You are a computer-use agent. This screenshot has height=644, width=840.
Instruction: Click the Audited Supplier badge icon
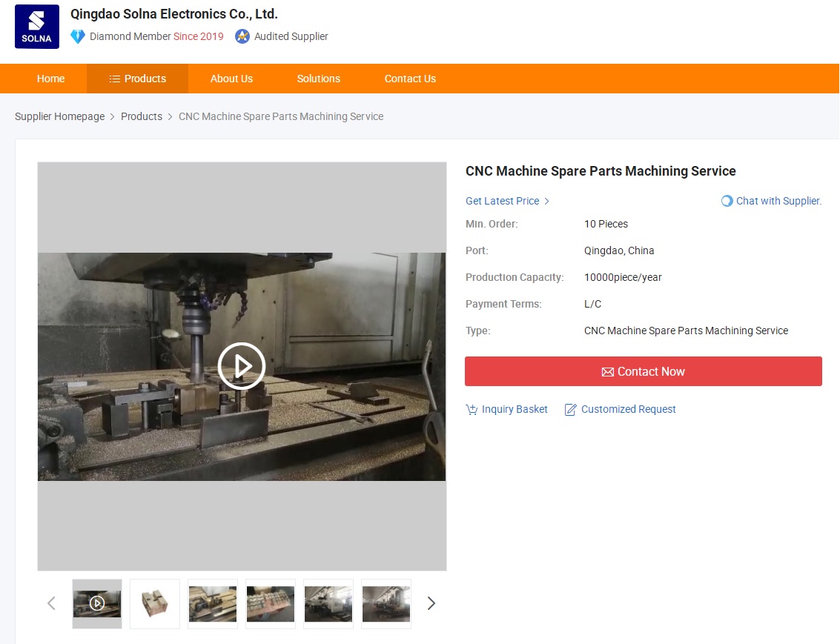[242, 36]
